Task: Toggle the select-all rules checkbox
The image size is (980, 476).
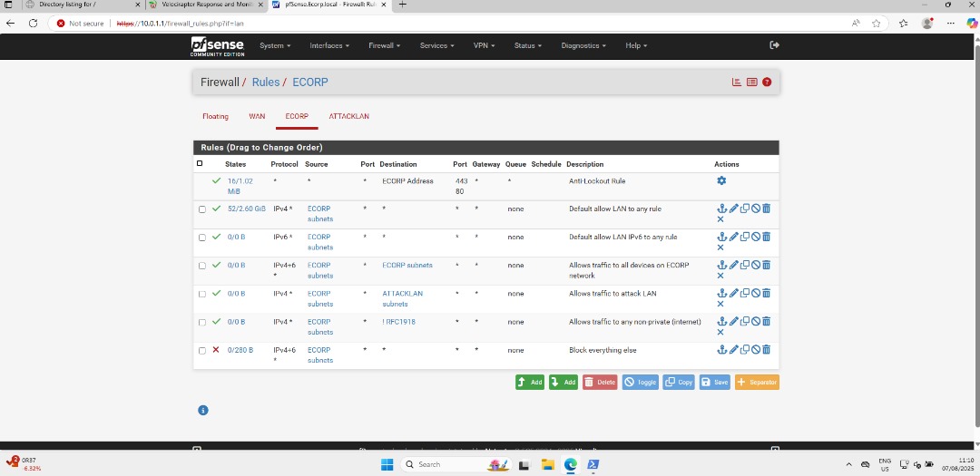Action: click(x=200, y=164)
